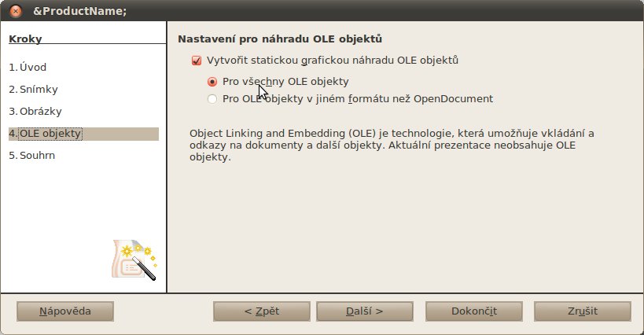Close the &ProductName; dialog window
Screen dimensions: 644x335
pos(16,11)
